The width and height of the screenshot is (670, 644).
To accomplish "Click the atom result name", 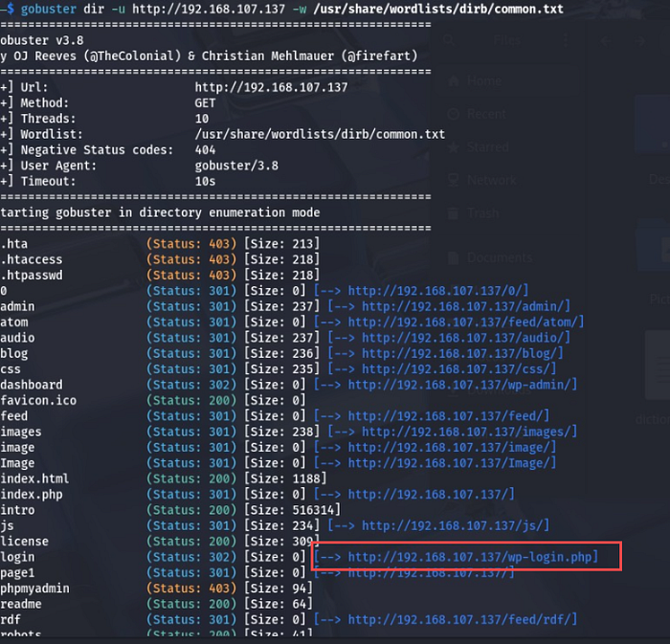I will [14, 322].
